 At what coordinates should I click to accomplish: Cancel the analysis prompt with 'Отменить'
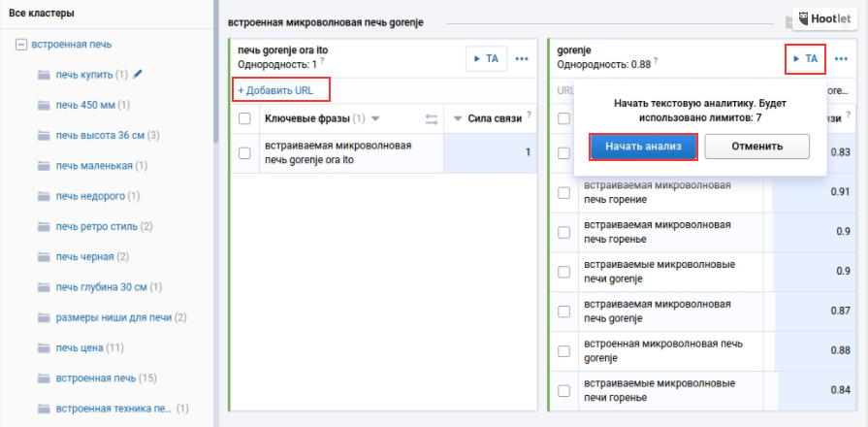pyautogui.click(x=757, y=147)
